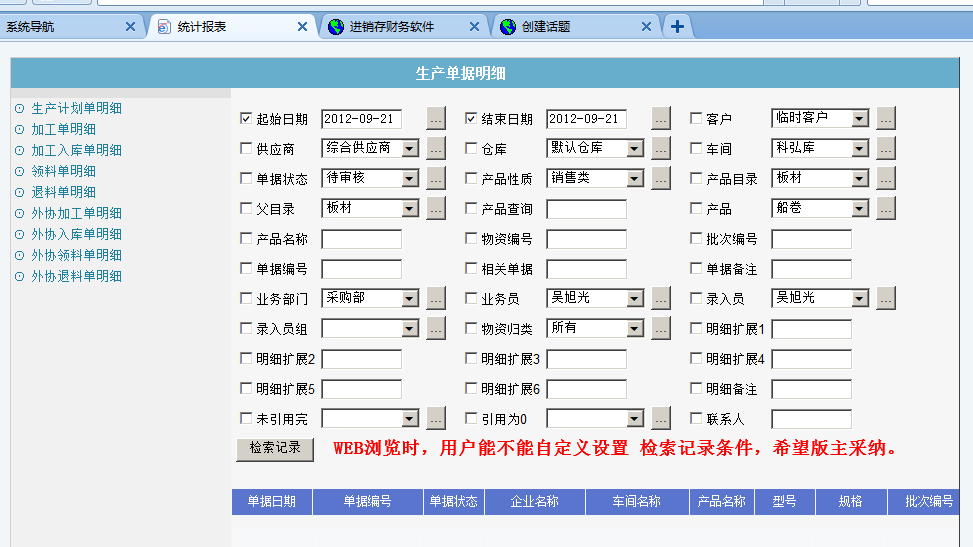973x547 pixels.
Task: Uncheck the 起始日期 checkbox
Action: [x=246, y=119]
